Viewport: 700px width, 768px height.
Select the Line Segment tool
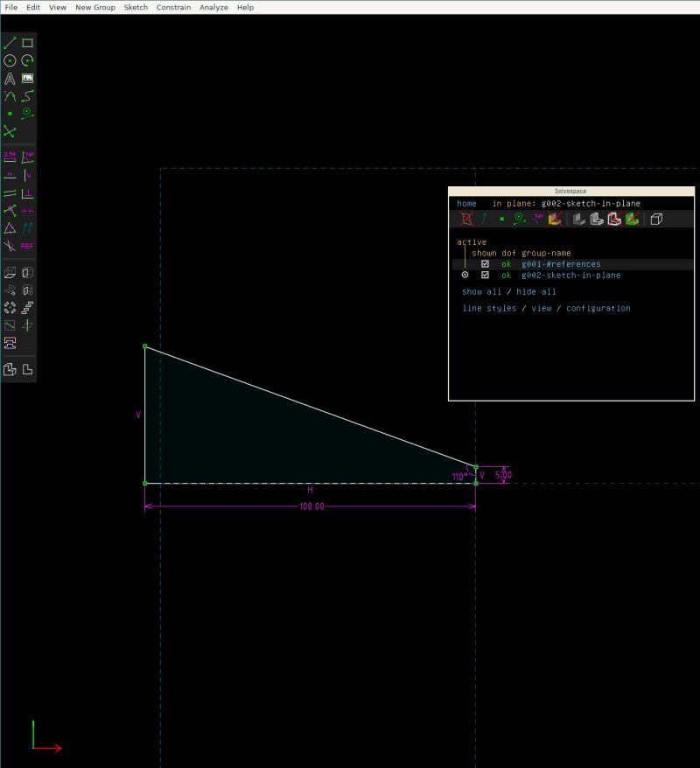click(10, 42)
